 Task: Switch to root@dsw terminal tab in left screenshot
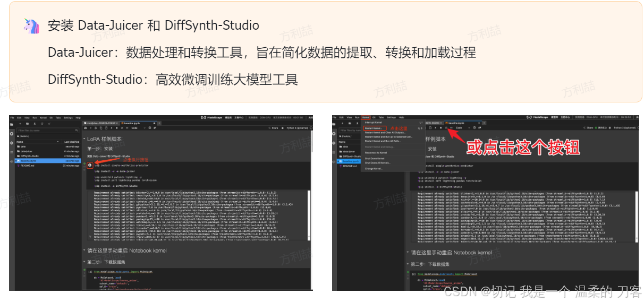point(100,123)
